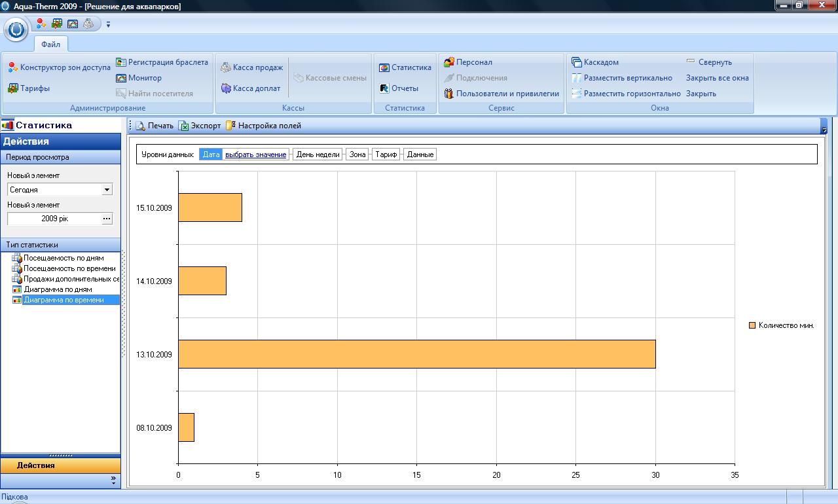Select the День недели data level
The image size is (838, 504).
tap(318, 154)
